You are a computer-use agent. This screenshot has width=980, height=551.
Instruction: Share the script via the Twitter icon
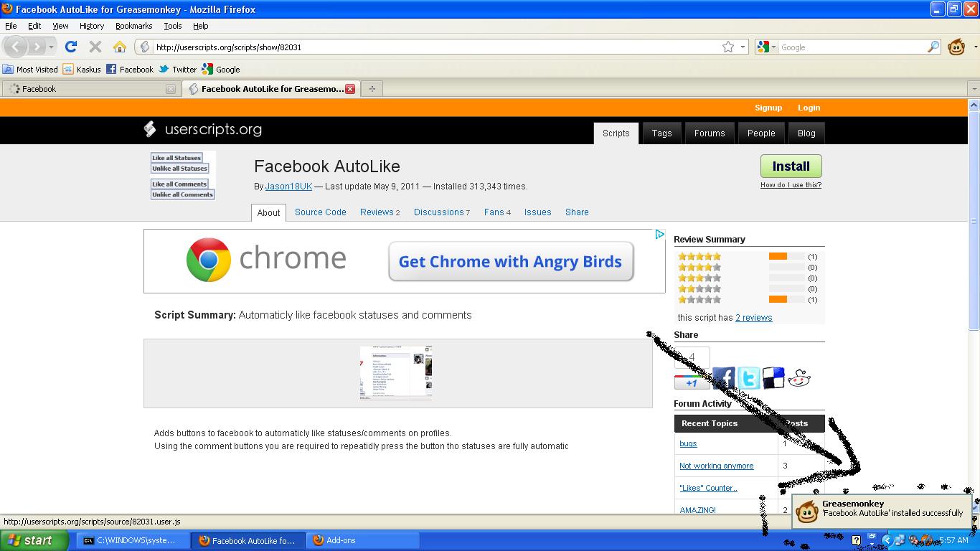point(748,378)
